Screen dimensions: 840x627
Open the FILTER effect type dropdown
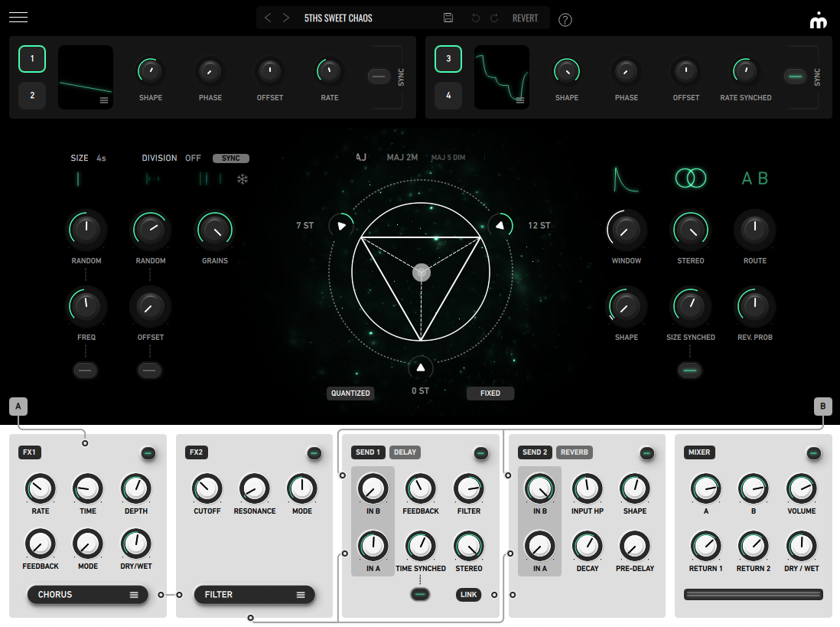click(254, 594)
